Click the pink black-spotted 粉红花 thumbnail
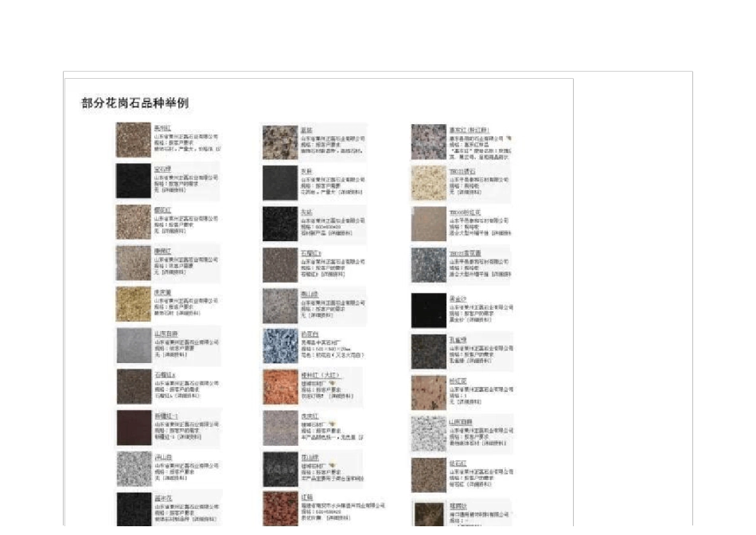This screenshot has height=535, width=756. pos(429,392)
